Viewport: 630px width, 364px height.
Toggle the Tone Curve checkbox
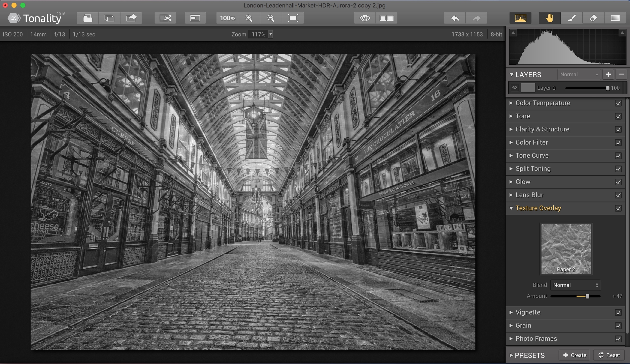point(618,155)
